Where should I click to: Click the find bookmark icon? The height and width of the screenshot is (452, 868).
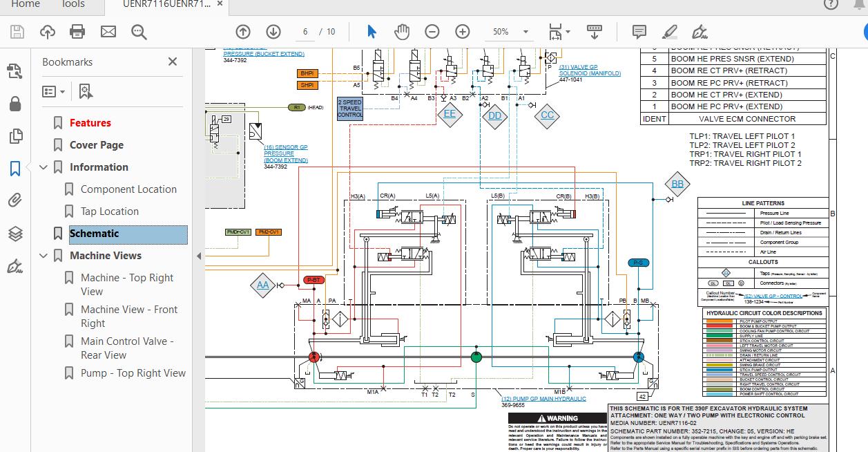click(x=85, y=91)
